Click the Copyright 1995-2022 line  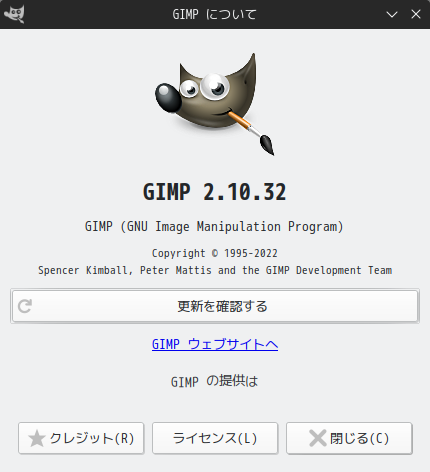[215, 253]
